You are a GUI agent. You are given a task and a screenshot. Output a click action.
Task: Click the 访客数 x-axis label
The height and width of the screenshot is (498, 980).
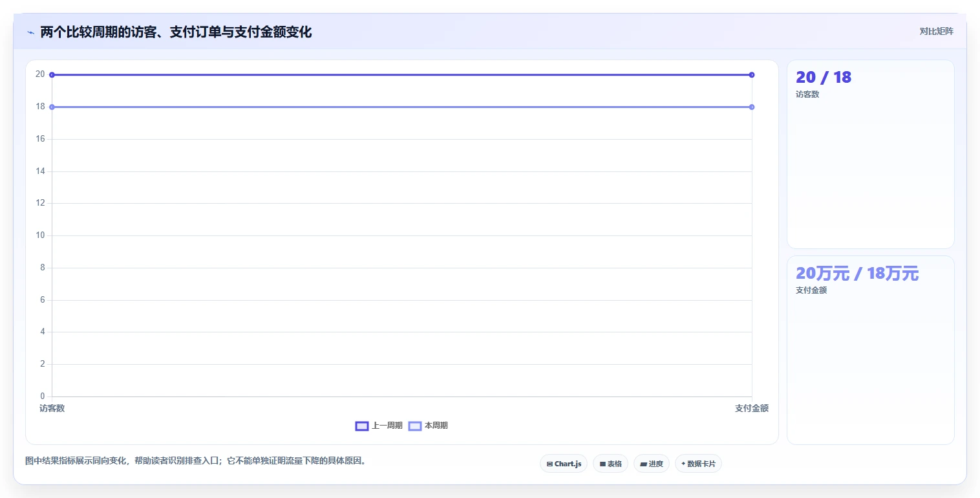coord(52,408)
